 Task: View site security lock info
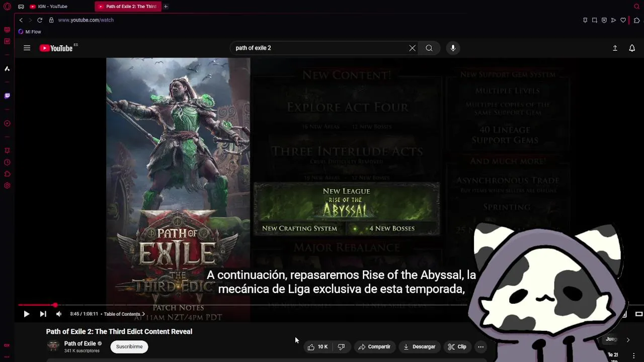(51, 20)
